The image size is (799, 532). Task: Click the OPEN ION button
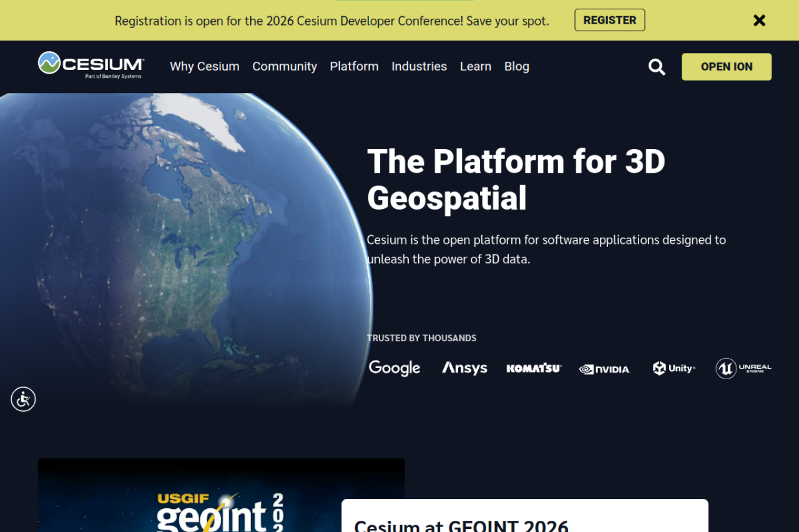727,67
